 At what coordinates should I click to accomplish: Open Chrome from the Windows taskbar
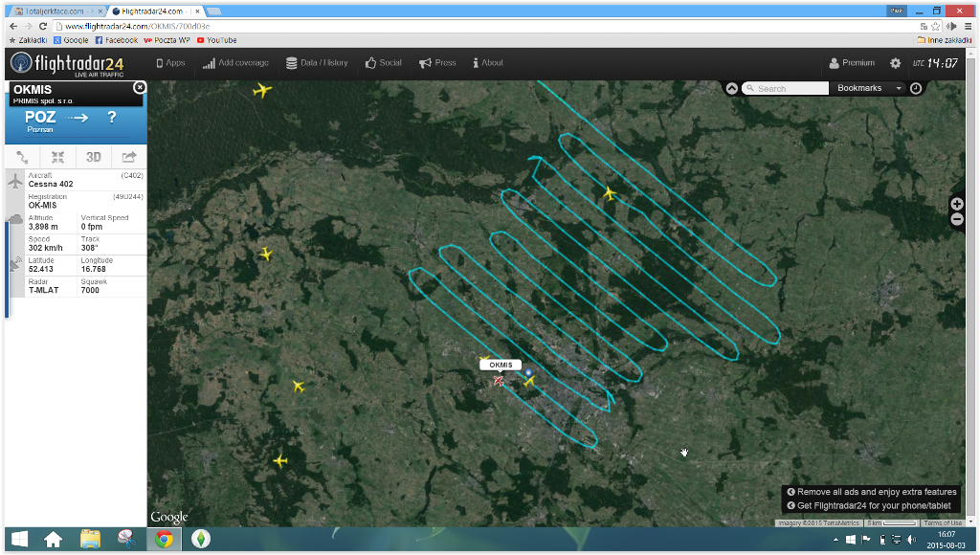(164, 539)
